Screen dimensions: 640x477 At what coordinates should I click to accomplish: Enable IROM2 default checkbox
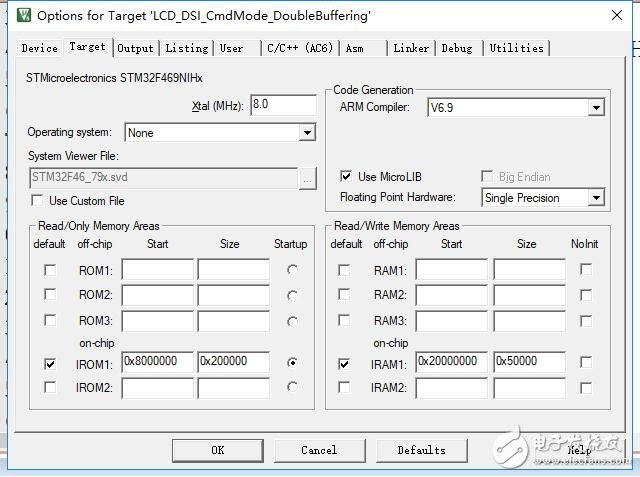tap(50, 387)
